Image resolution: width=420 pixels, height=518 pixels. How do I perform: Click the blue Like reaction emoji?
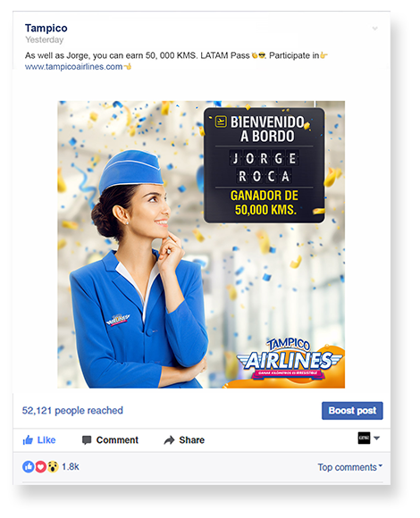click(x=28, y=467)
